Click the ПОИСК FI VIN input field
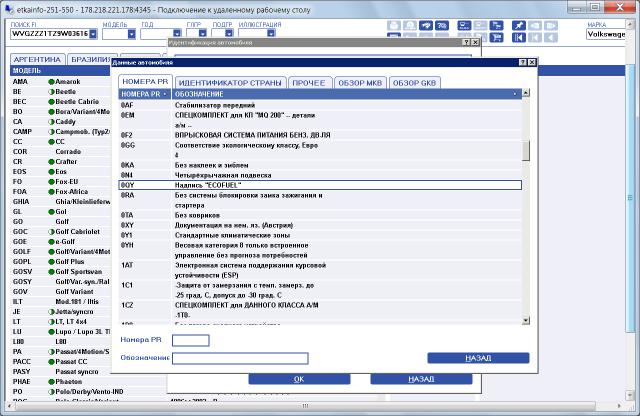Screen dimensions: 640x416 coord(50,34)
